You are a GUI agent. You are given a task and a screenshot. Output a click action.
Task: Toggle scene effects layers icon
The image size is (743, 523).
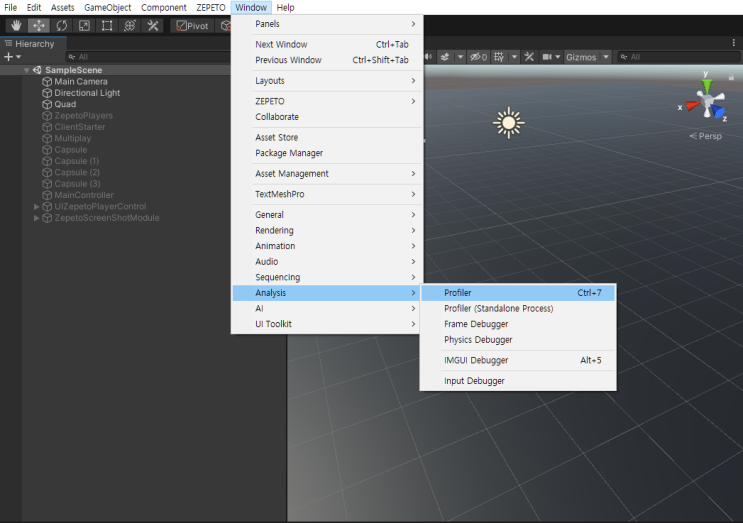pyautogui.click(x=445, y=57)
